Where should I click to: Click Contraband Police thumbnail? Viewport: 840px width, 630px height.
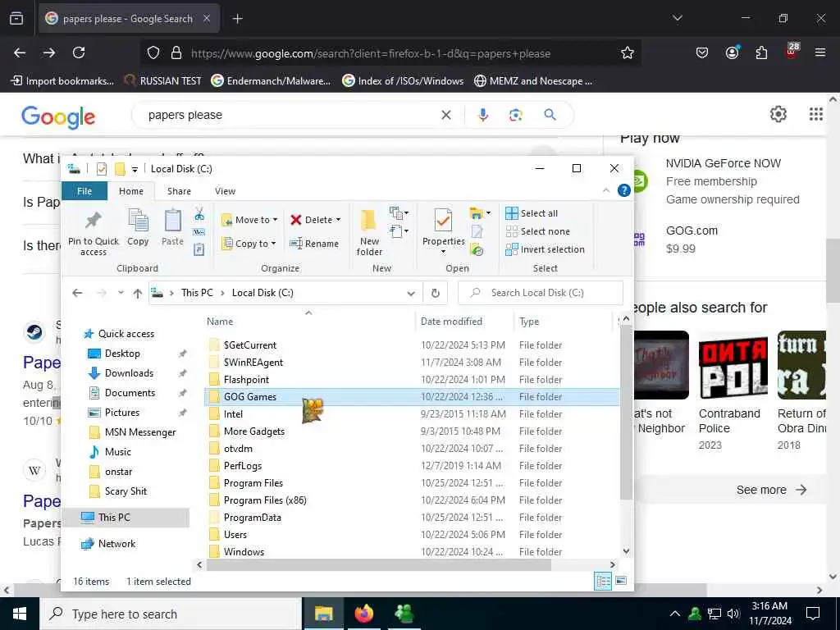(x=733, y=365)
